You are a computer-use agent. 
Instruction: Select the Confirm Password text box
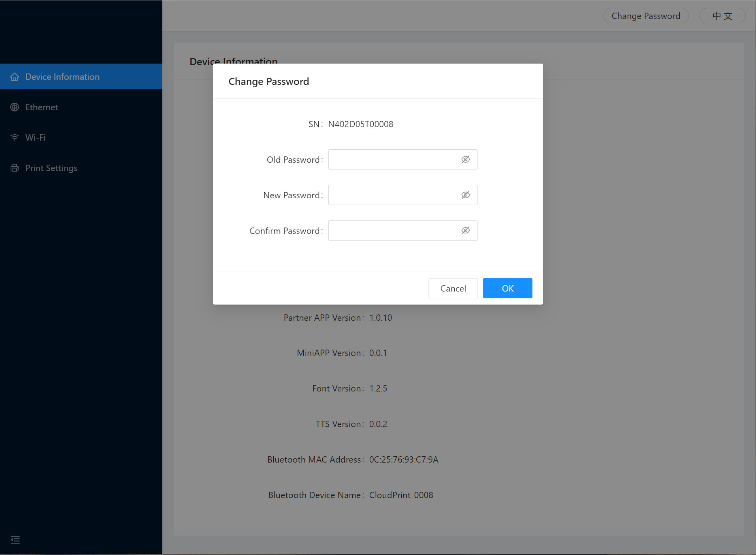point(393,230)
